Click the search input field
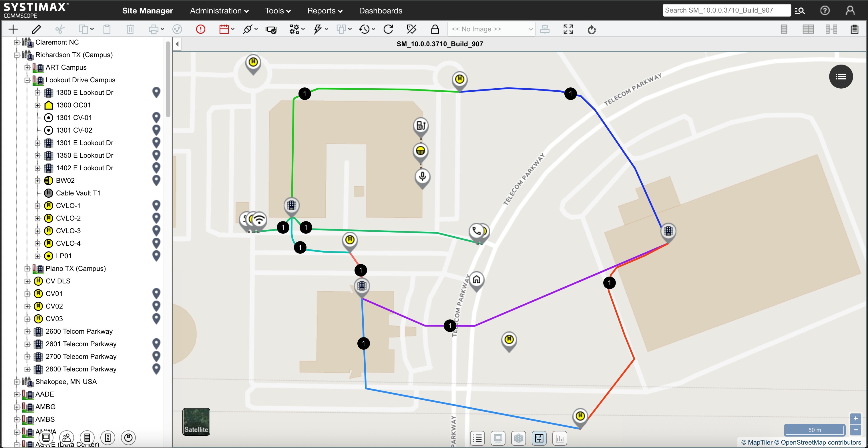 coord(726,11)
